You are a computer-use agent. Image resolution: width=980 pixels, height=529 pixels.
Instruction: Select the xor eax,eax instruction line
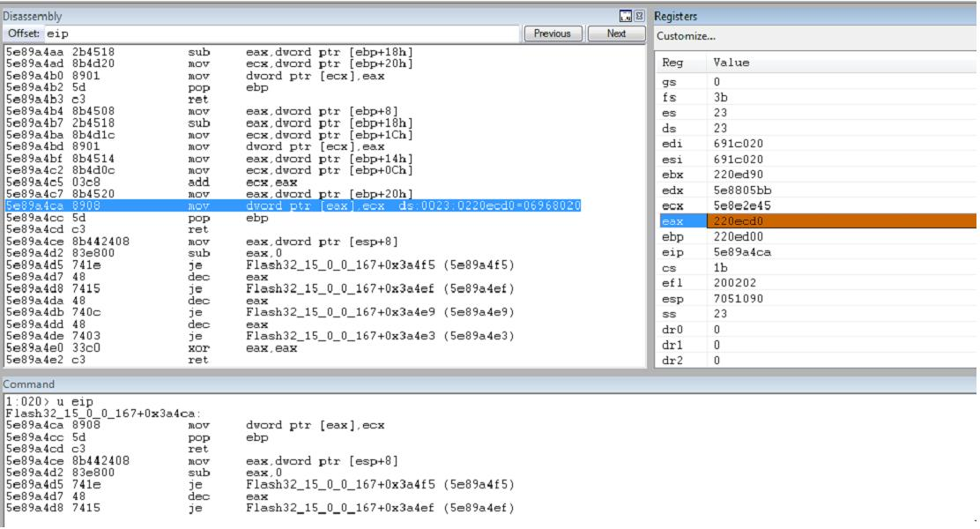pyautogui.click(x=152, y=348)
